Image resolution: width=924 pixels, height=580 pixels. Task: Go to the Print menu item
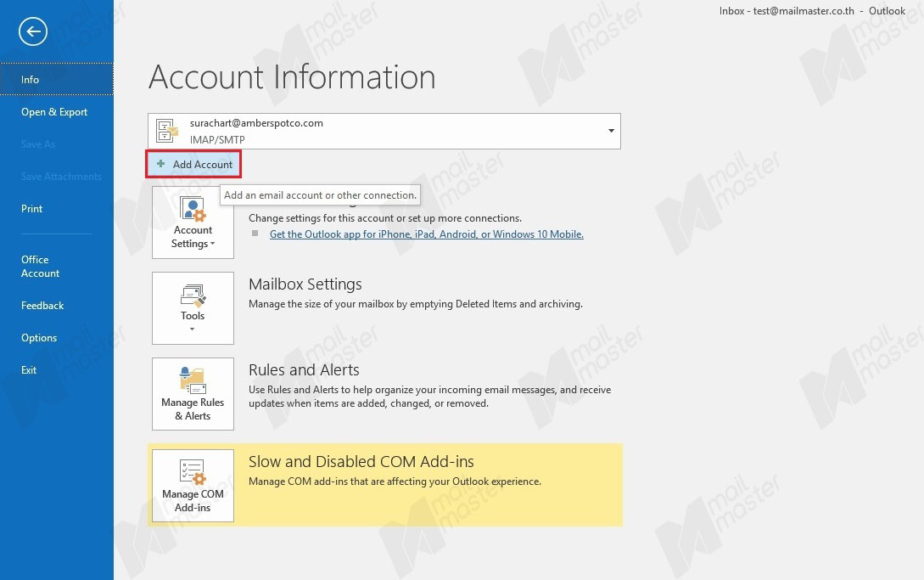pyautogui.click(x=57, y=208)
